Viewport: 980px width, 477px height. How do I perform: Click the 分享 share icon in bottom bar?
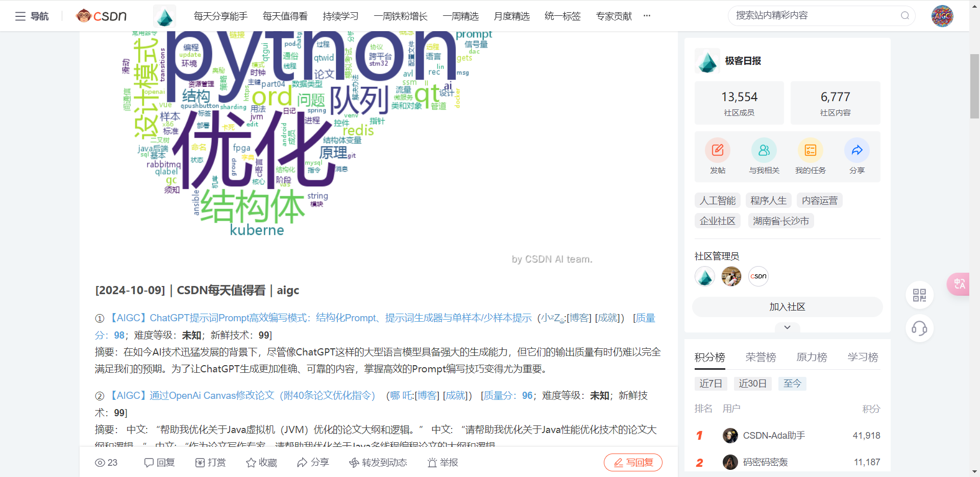302,463
